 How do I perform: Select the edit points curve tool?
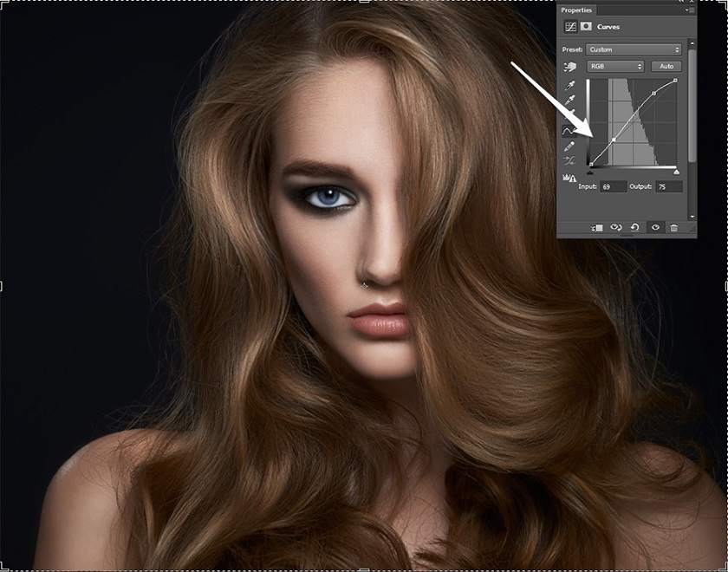click(570, 130)
